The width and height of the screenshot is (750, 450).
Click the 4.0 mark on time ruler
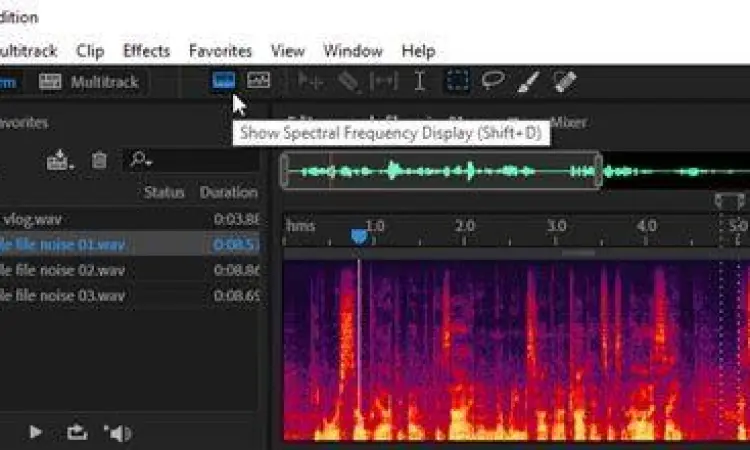pos(646,226)
